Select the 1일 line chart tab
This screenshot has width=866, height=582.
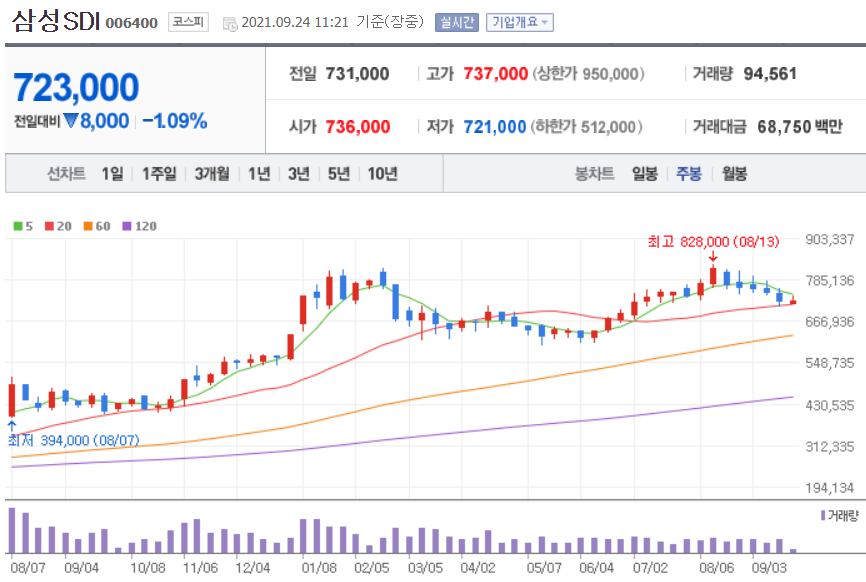coord(112,174)
